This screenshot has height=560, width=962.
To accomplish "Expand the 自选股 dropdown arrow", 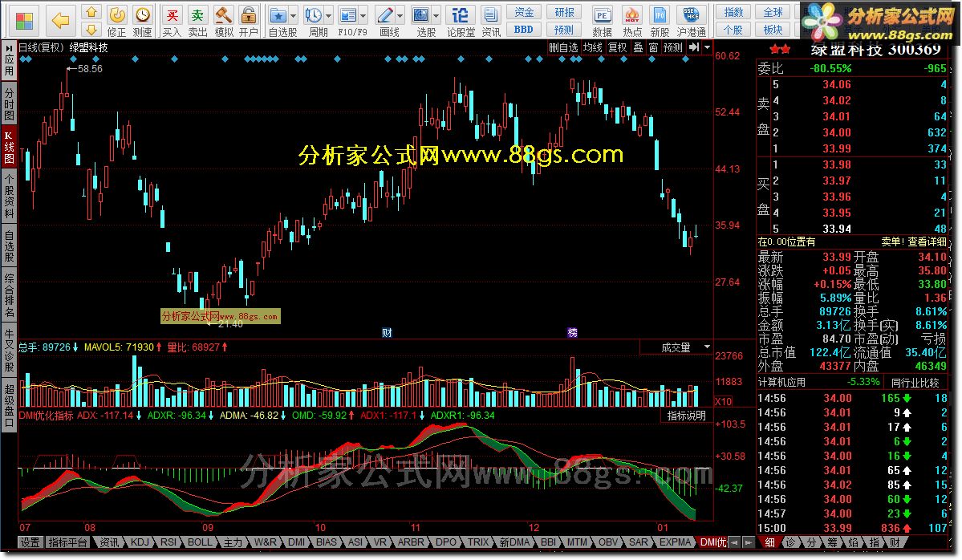I will [x=294, y=14].
